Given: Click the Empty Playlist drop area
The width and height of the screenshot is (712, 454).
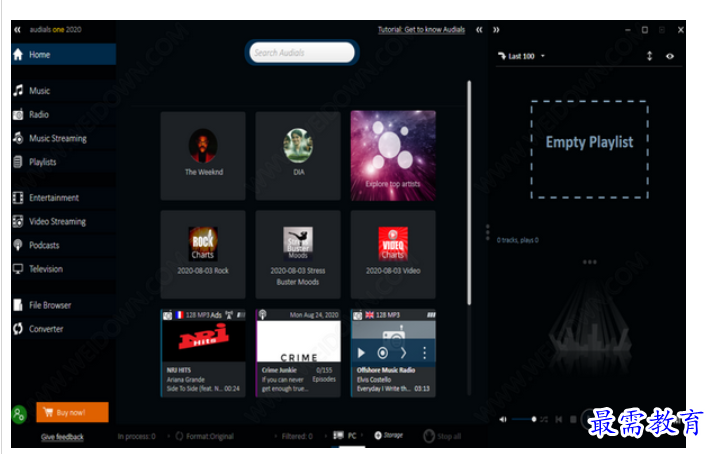Looking at the screenshot, I should [589, 149].
